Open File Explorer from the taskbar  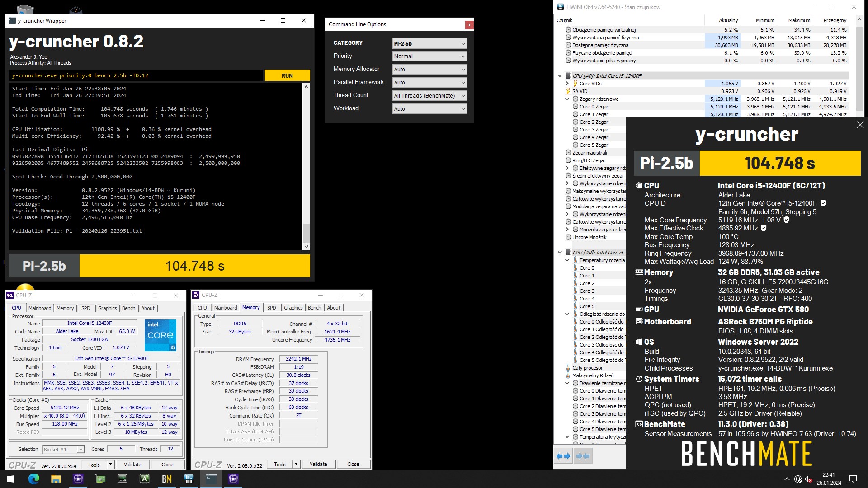[x=56, y=479]
